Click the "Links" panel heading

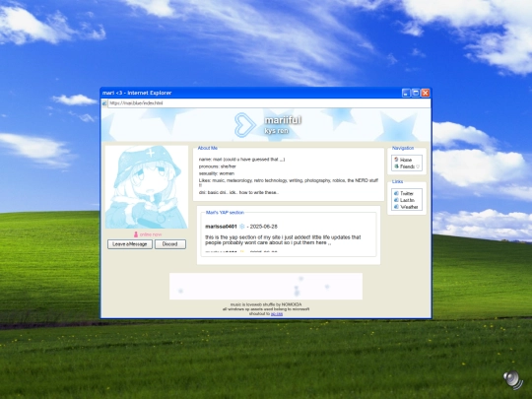click(x=397, y=181)
